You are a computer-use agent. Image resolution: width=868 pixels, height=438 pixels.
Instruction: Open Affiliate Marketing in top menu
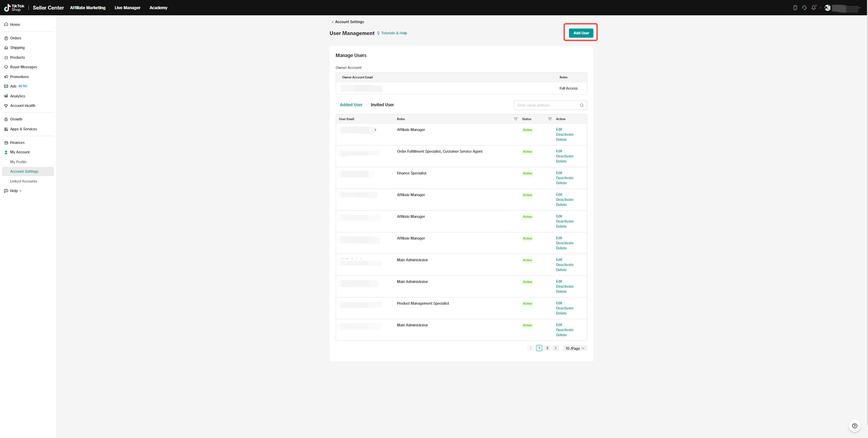(88, 8)
